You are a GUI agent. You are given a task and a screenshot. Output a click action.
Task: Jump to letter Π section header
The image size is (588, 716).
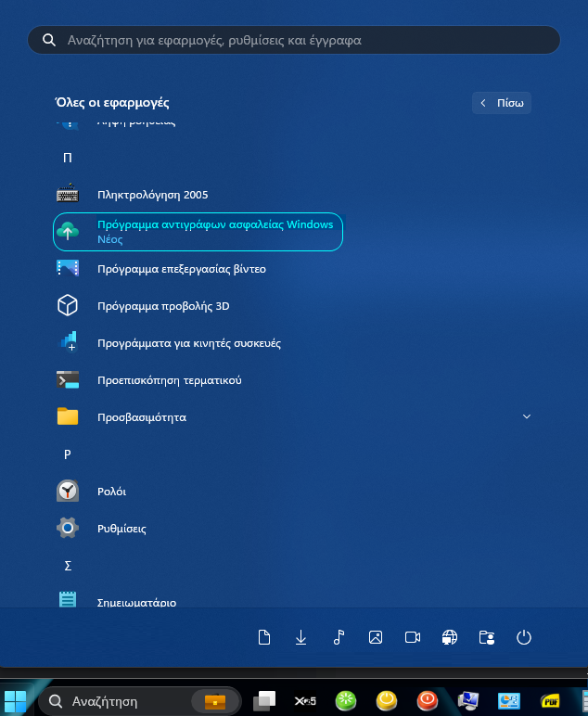68,158
